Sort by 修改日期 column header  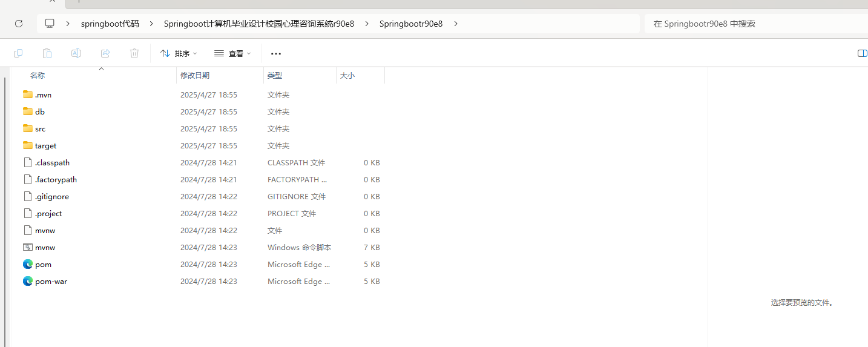(195, 76)
